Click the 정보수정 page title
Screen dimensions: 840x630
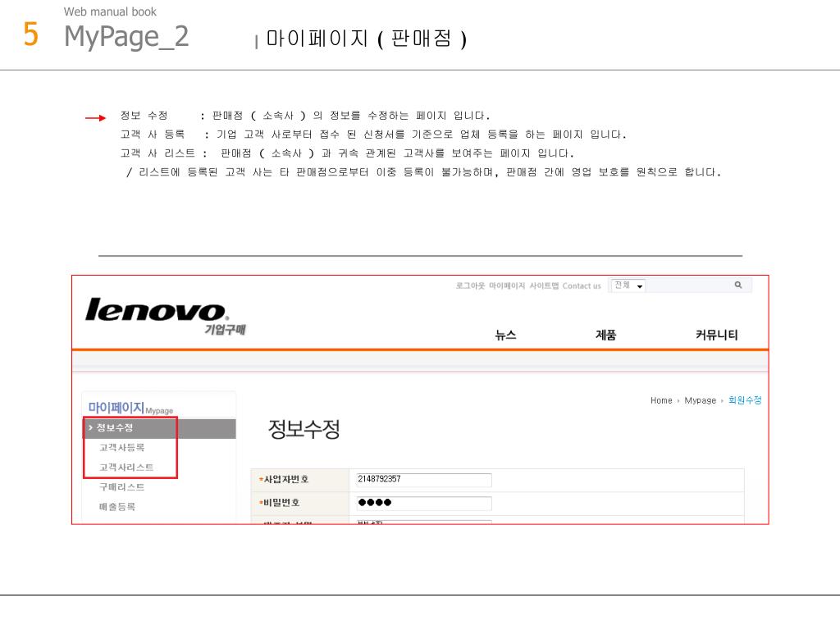click(304, 428)
